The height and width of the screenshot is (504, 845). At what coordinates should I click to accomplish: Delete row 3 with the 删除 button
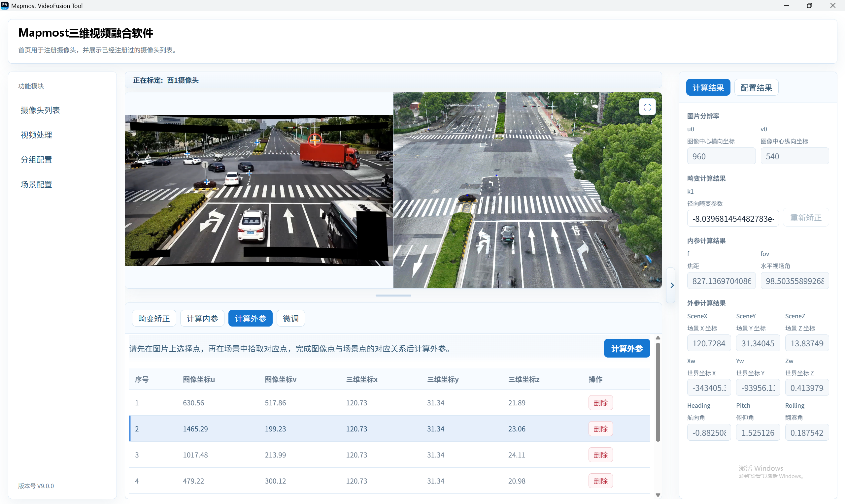coord(600,455)
